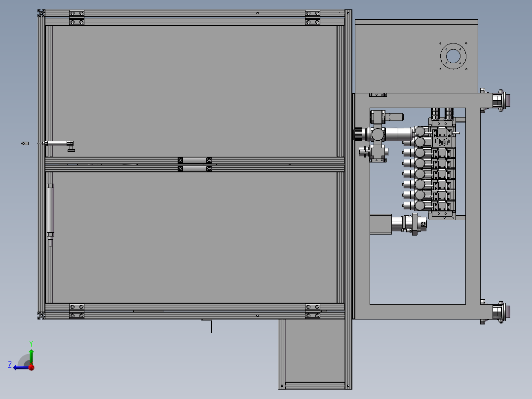Select the top right caster wheel of the cart
This screenshot has height=399, width=532.
[501, 101]
